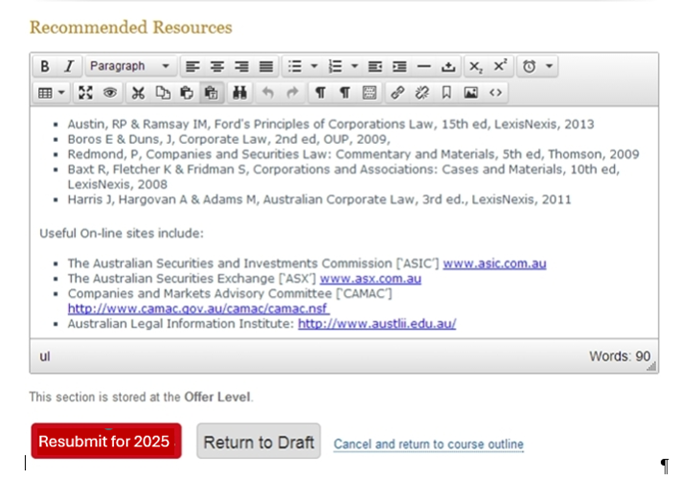Click the 'Australian Legal Information Institute:' text
The height and width of the screenshot is (480, 680).
coord(181,324)
